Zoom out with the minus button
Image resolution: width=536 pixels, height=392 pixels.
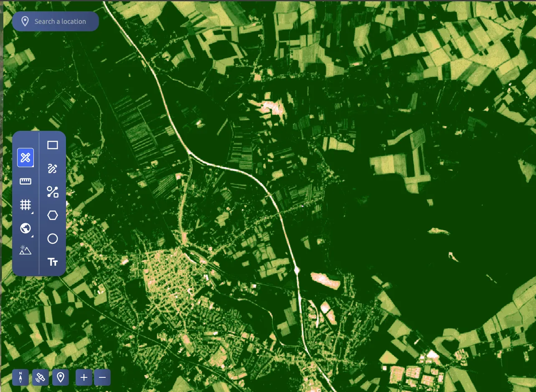(102, 377)
